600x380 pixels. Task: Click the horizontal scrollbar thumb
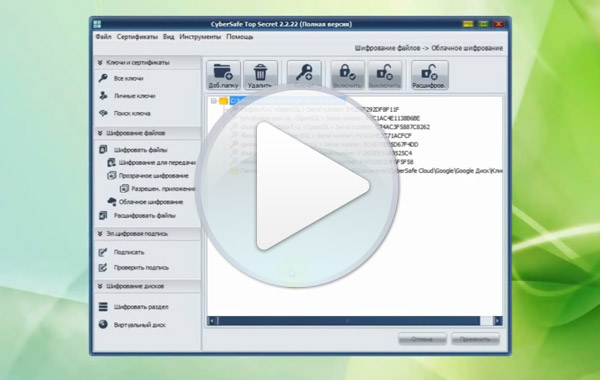[349, 321]
